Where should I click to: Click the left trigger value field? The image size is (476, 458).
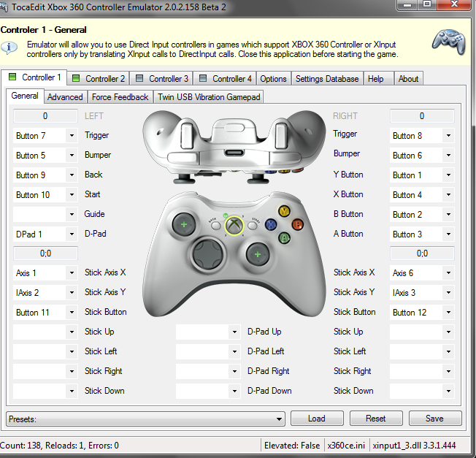(45, 116)
